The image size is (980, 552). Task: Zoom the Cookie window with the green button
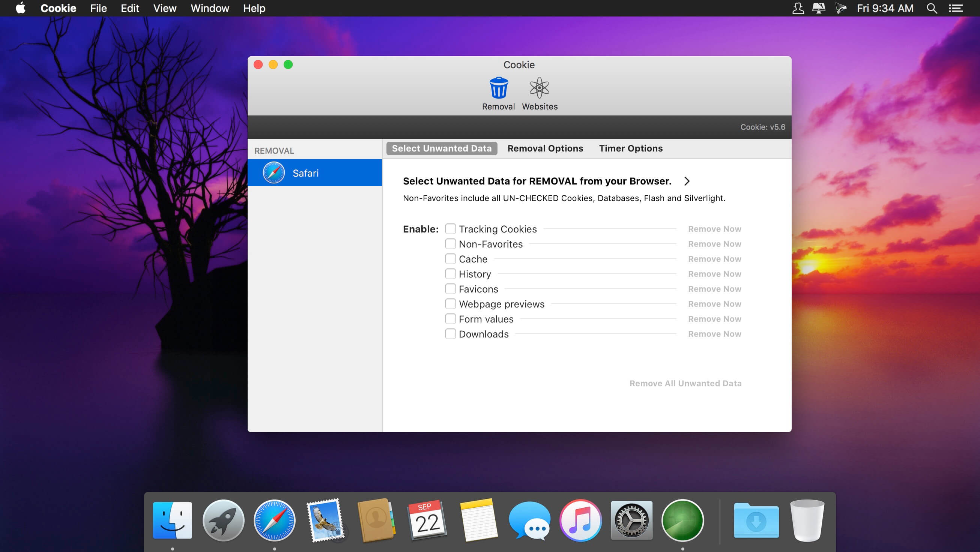(x=288, y=64)
